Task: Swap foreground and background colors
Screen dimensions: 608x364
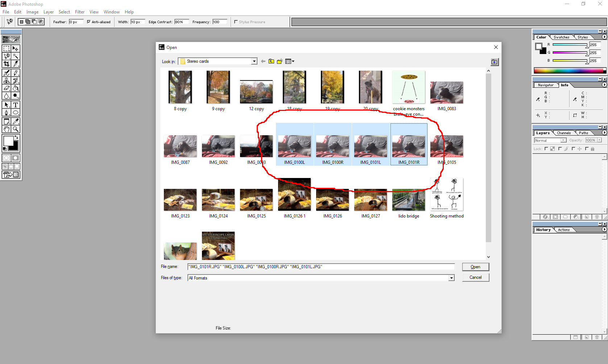Action: (x=16, y=137)
